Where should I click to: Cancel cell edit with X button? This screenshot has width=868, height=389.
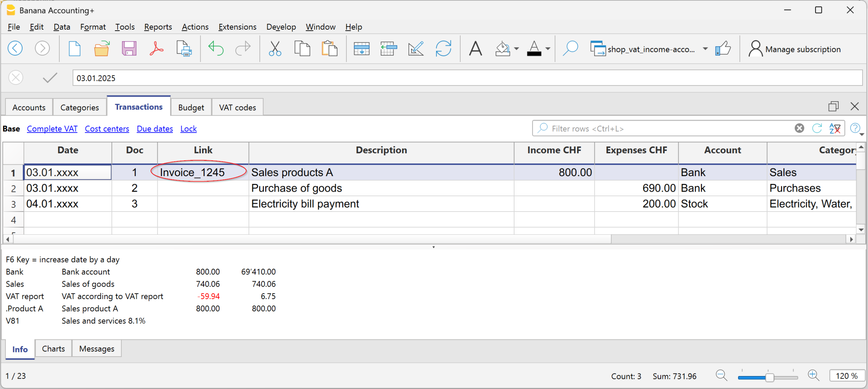coord(15,78)
